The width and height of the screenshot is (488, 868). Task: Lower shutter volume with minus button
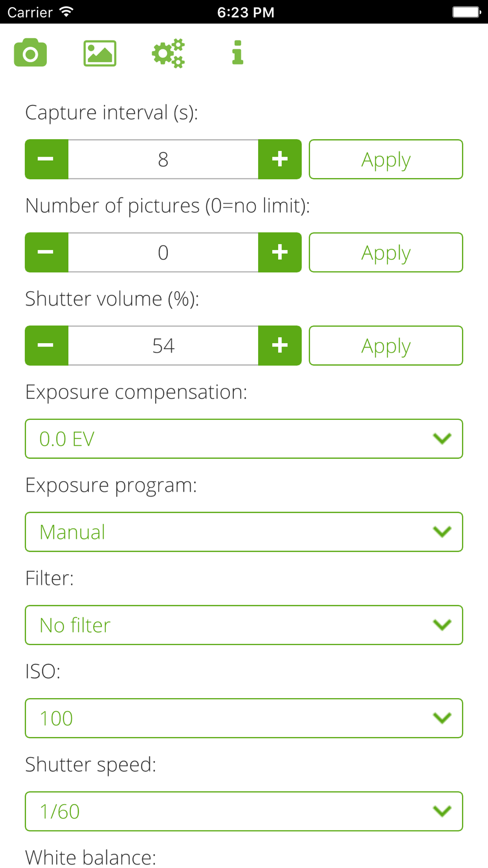coord(47,346)
